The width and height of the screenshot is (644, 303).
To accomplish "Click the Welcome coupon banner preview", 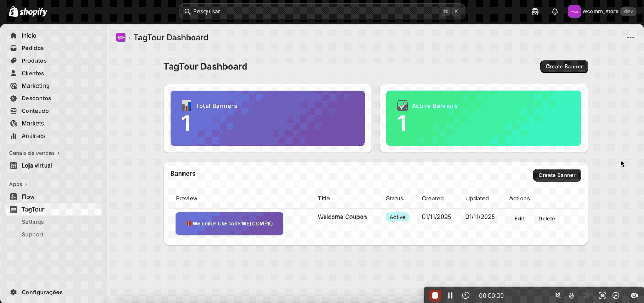I will [229, 223].
